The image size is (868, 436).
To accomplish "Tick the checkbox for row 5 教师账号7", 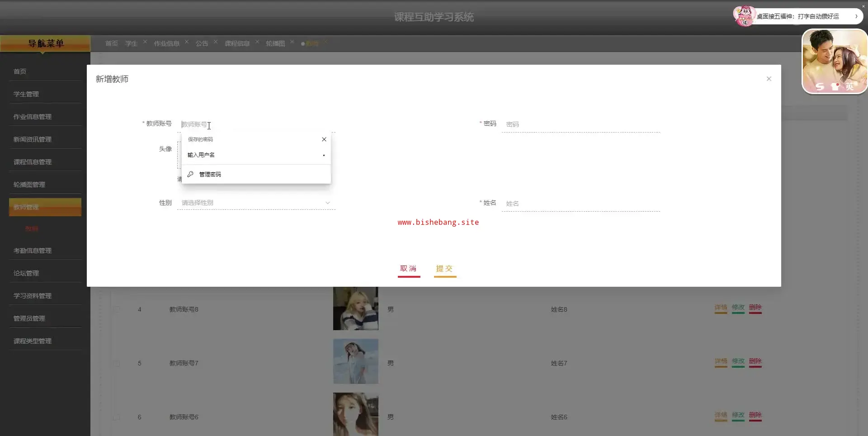I will (117, 363).
